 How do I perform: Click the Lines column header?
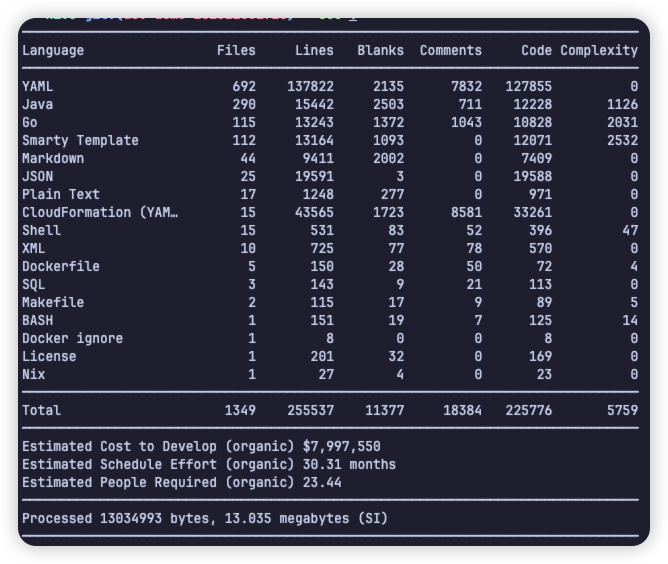click(314, 50)
